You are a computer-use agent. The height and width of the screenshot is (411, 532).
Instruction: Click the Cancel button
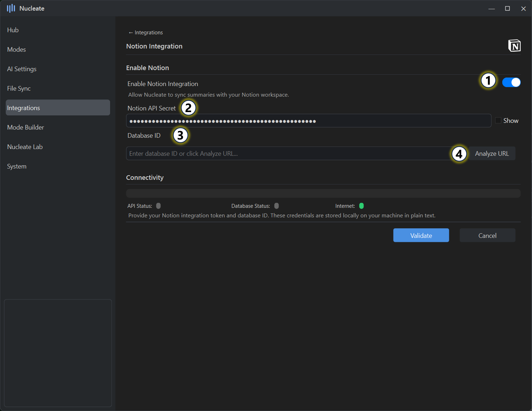point(487,235)
